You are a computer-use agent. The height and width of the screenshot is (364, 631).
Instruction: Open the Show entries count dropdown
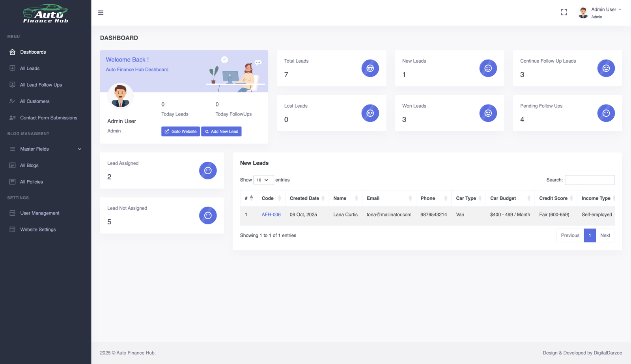(263, 180)
